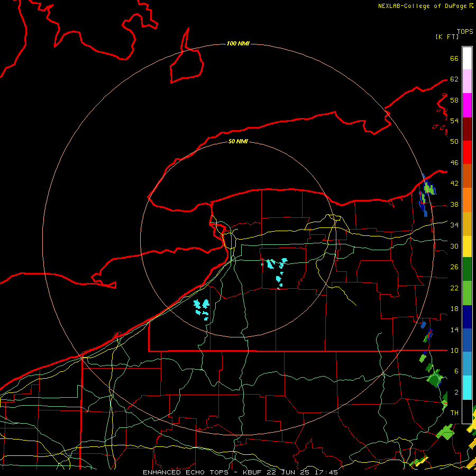Select the light pink legend swatch
This screenshot has width=476, height=476.
pyautogui.click(x=467, y=81)
